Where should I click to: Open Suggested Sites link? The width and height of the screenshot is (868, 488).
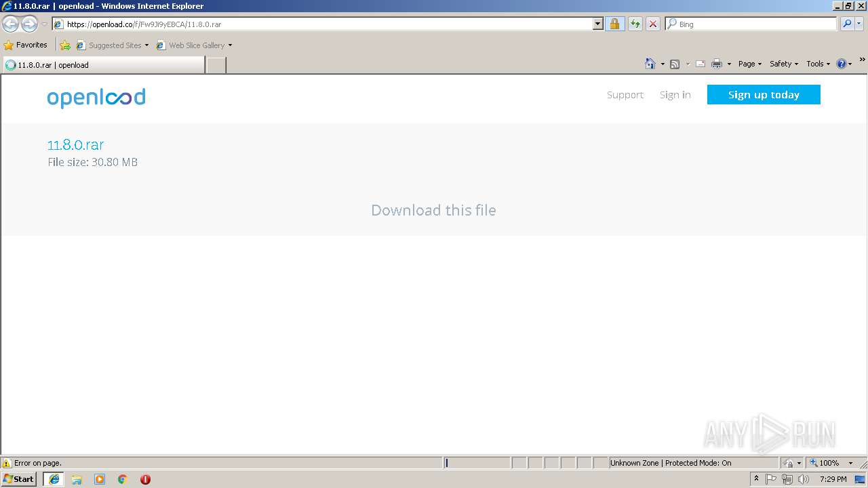pos(112,45)
